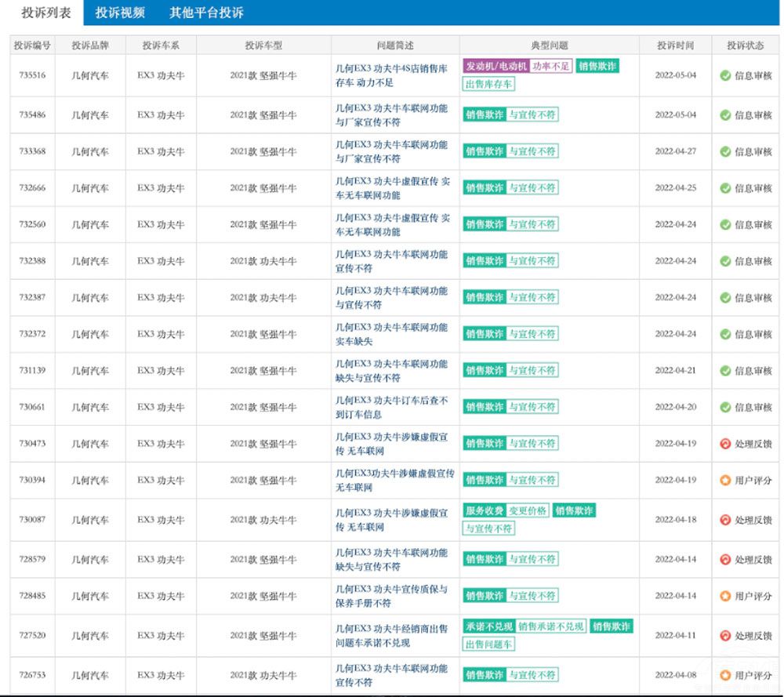Open the 经销商出售问题车承诺不兑现 complaint link
784x697 pixels.
(x=391, y=635)
